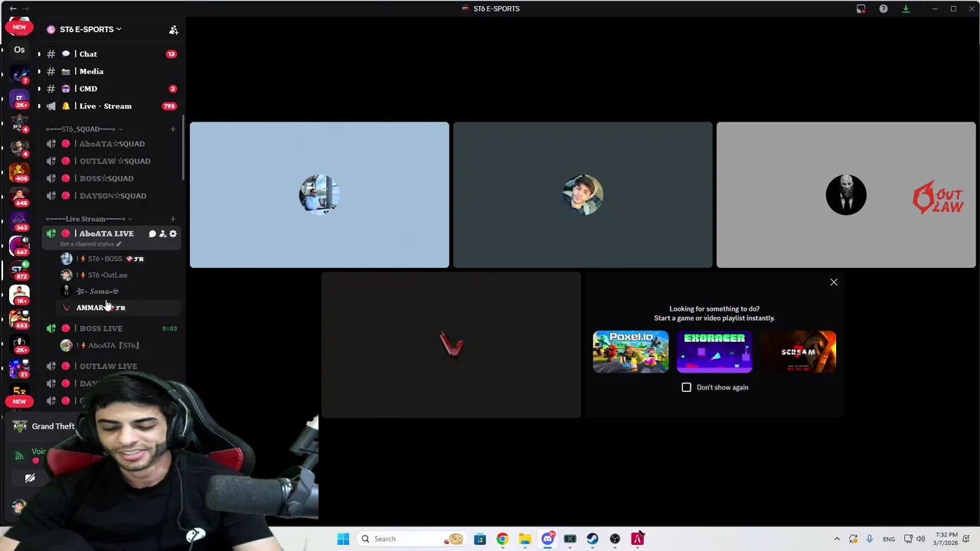This screenshot has width=980, height=551.
Task: Open File Explorer from the taskbar
Action: click(524, 539)
